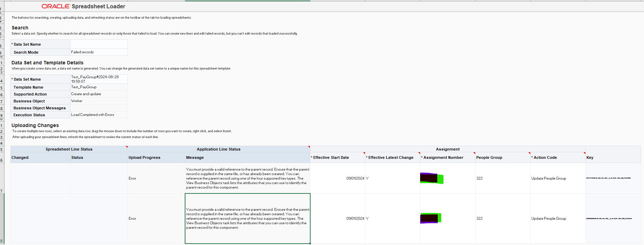This screenshot has height=245, width=644.
Task: Select Update People Group in the second row
Action: point(558,218)
